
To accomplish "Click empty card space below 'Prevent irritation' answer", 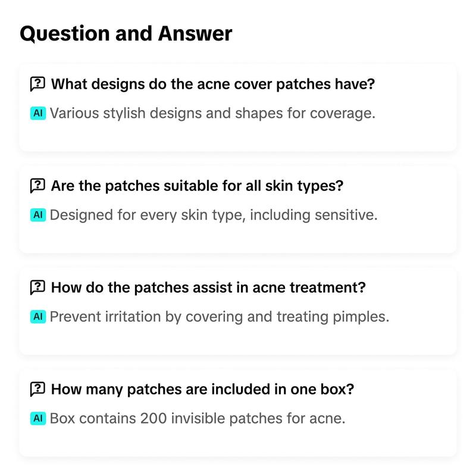I will coord(237,339).
